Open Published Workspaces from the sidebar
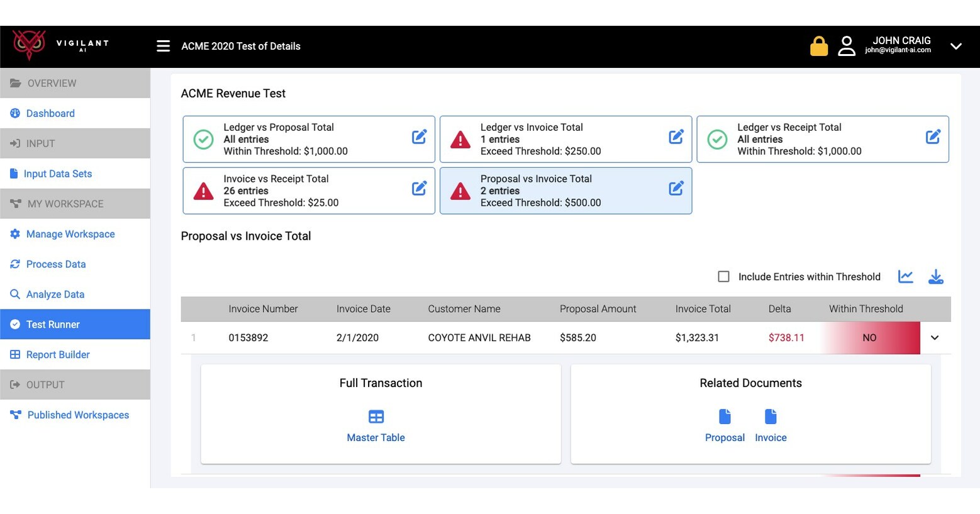 pyautogui.click(x=77, y=415)
